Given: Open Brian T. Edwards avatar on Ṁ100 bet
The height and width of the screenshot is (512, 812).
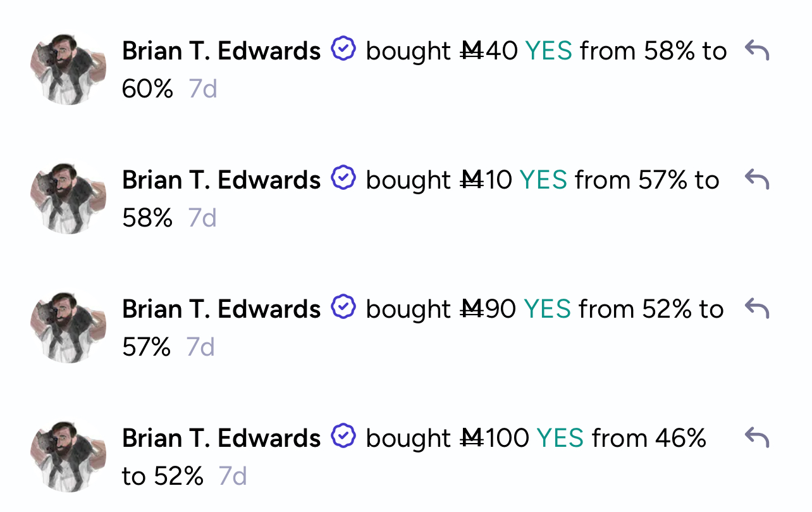Looking at the screenshot, I should (68, 456).
